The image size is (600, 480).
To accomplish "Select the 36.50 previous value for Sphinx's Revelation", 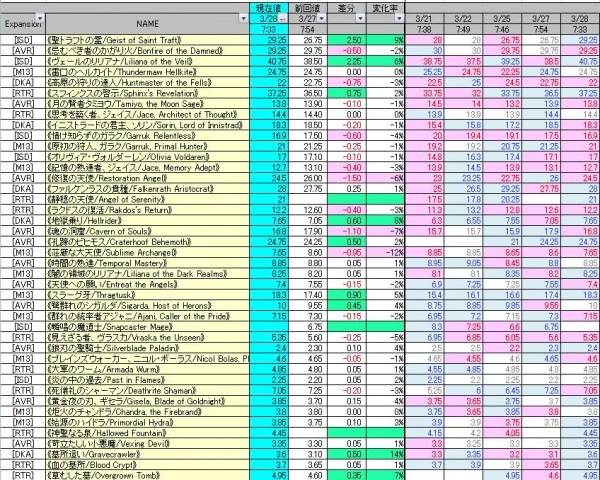I will (308, 93).
